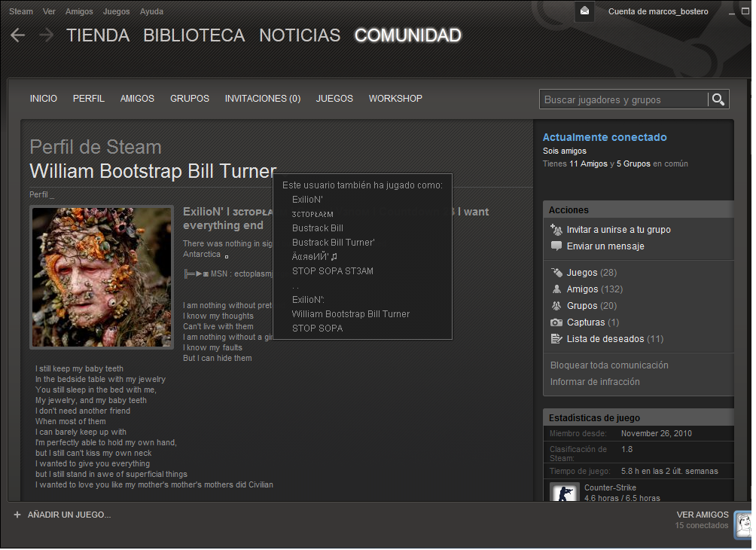
Task: Click Invitar a unirse a tu grupo
Action: coord(619,230)
